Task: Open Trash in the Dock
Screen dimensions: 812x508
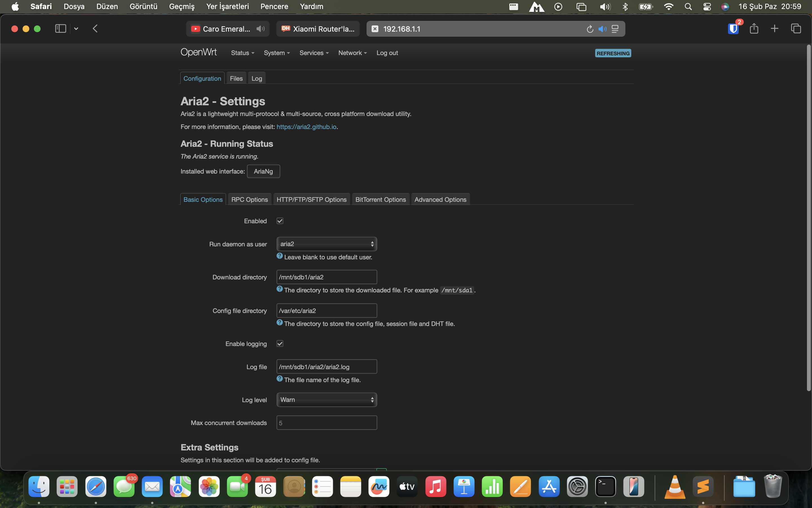Action: [x=773, y=486]
